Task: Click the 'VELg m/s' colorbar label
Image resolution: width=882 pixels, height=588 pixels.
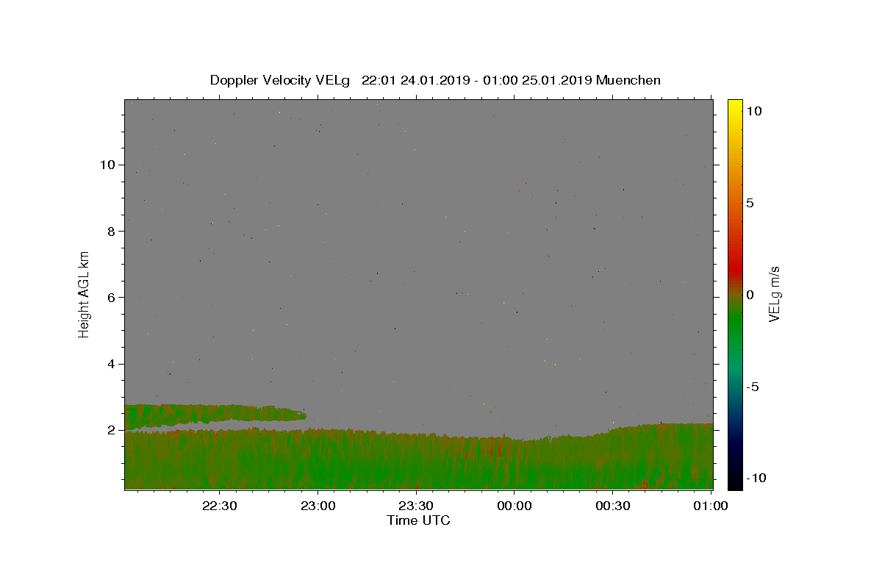Action: click(x=774, y=294)
